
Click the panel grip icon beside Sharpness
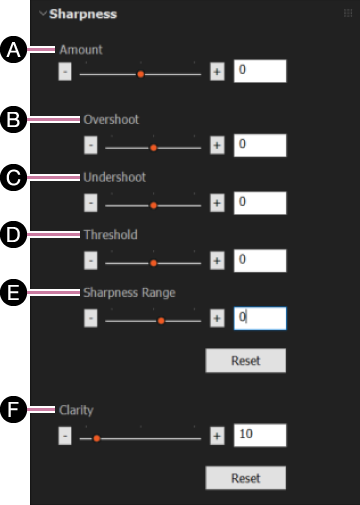[348, 13]
